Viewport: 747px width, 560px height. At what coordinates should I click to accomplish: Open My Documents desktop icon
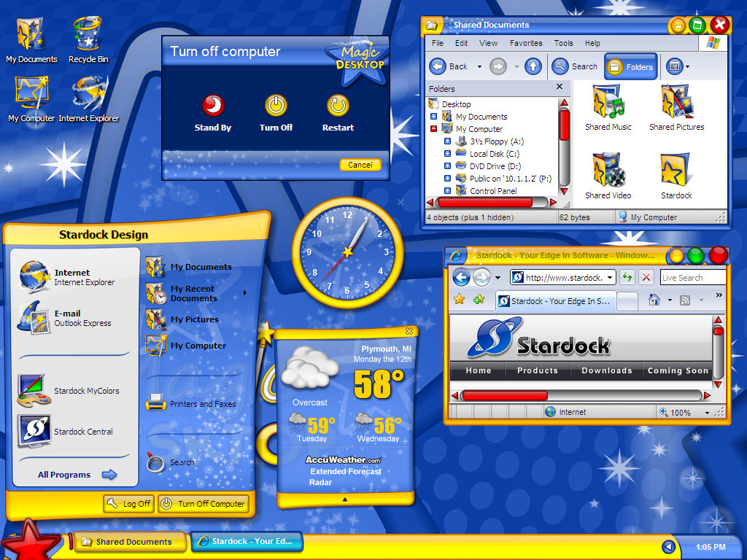[x=31, y=40]
